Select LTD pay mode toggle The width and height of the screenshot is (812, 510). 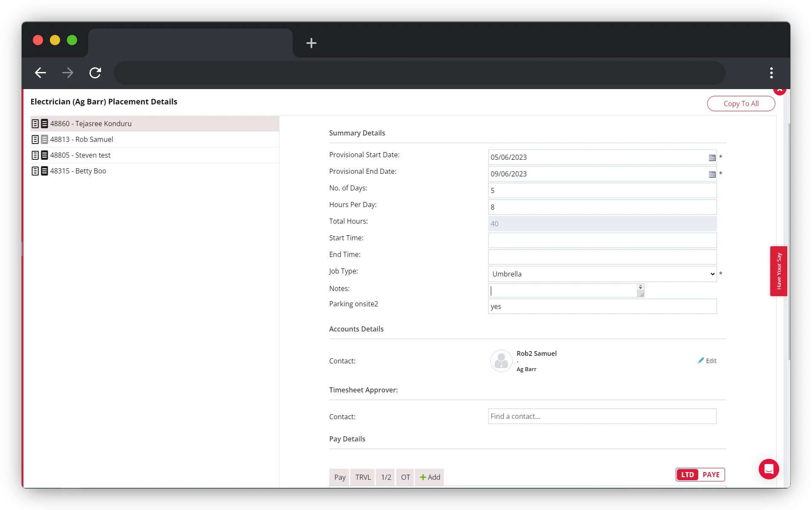pyautogui.click(x=687, y=475)
